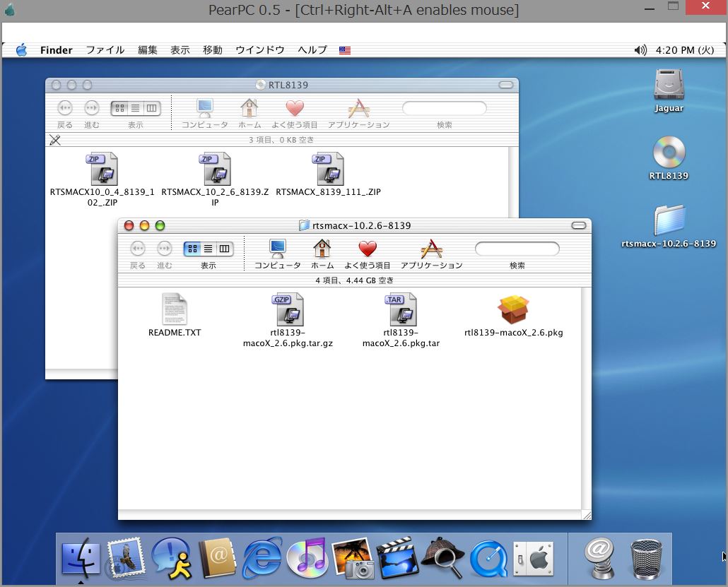The height and width of the screenshot is (587, 728).
Task: Open the Apple menu
Action: (21, 49)
